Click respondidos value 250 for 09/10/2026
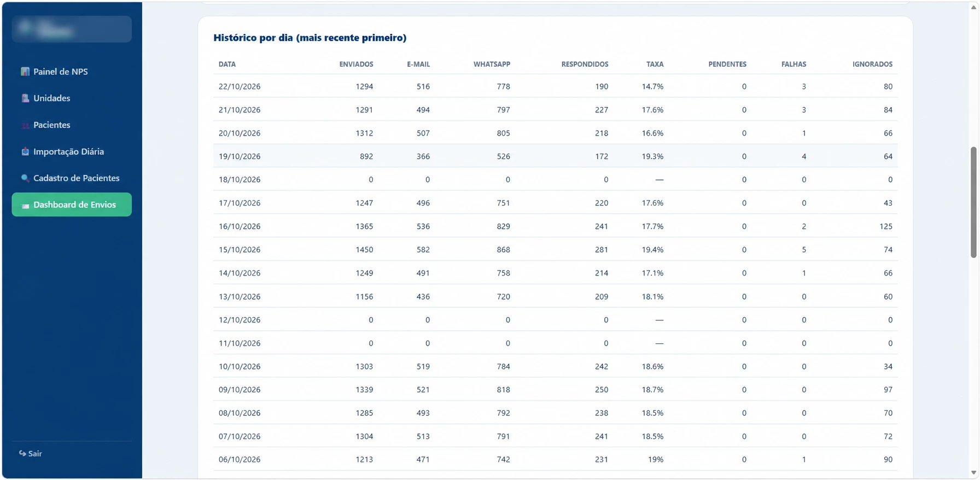Screen dimensions: 980x480 (602, 390)
